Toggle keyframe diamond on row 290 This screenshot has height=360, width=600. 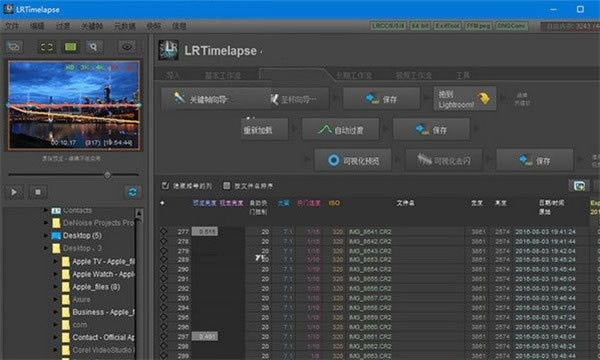[164, 269]
